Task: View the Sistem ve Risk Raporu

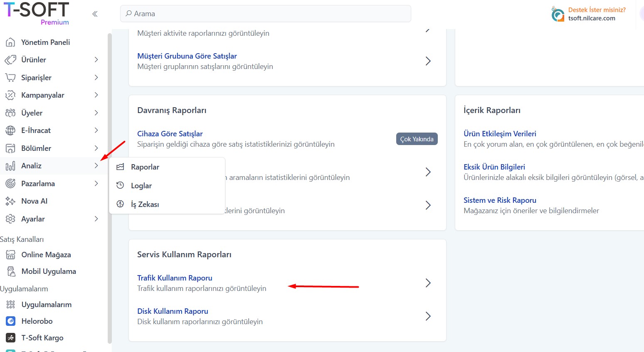Action: 500,200
